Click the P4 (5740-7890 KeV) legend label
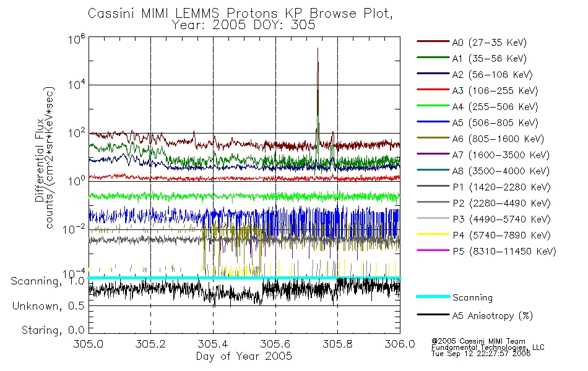This screenshot has width=588, height=371. click(501, 236)
